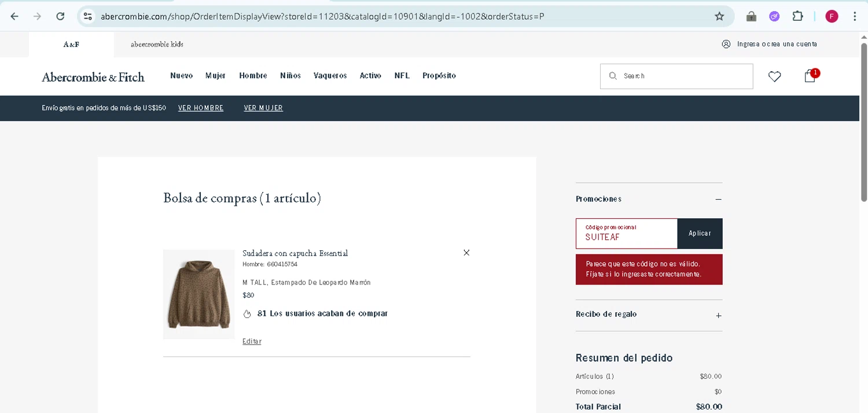Open the Activo menu
Screen dimensions: 868x413
pyautogui.click(x=370, y=76)
